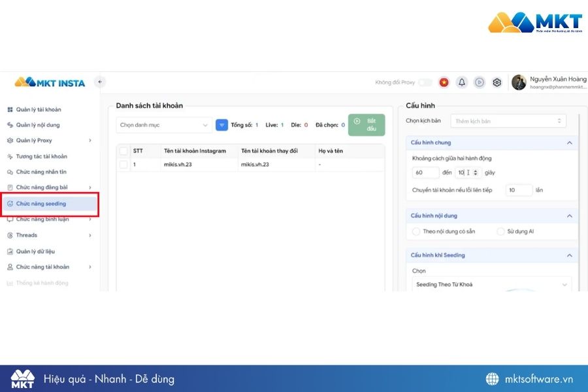
Task: Open Chức năng nhắn tin menu item
Action: 41,172
